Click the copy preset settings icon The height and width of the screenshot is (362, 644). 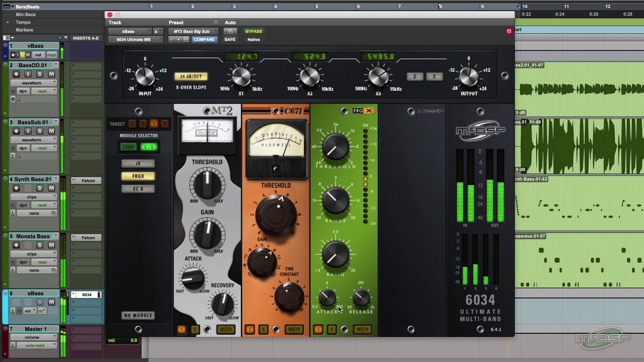(186, 39)
